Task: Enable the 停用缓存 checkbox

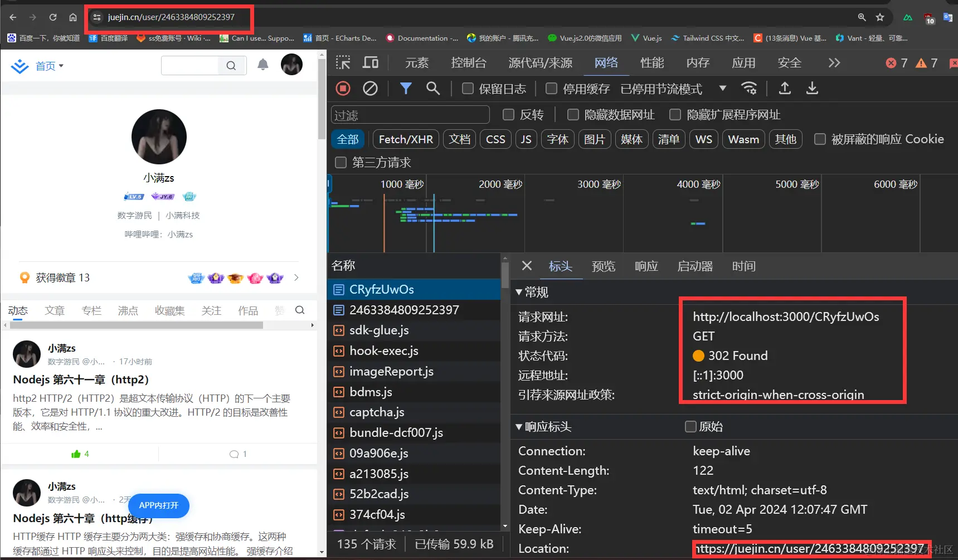Action: (x=551, y=89)
